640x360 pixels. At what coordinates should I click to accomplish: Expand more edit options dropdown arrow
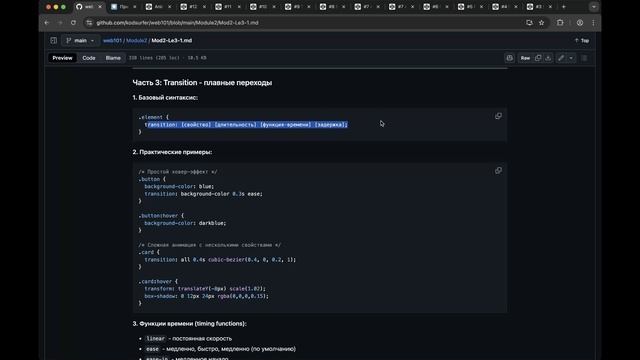571,58
